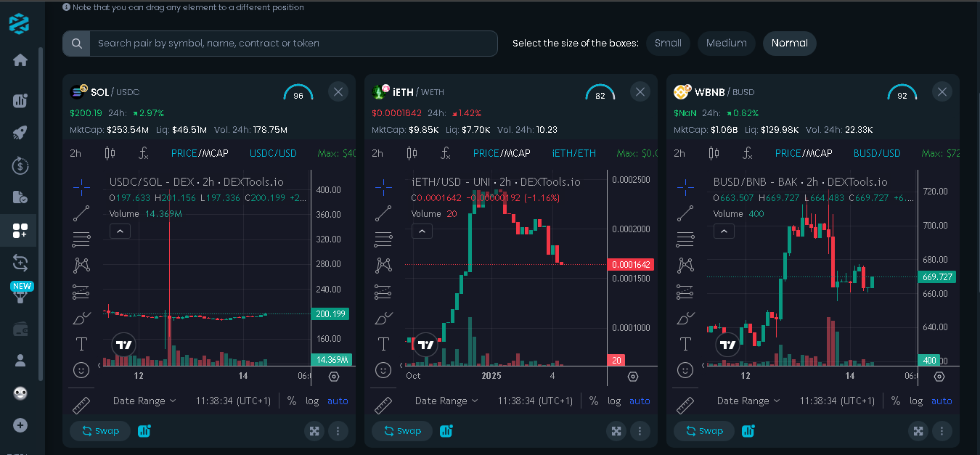Screen dimensions: 980x455
Task: Click time zone 11:38:34 (UTC+1) on SOL chart
Action: click(233, 401)
